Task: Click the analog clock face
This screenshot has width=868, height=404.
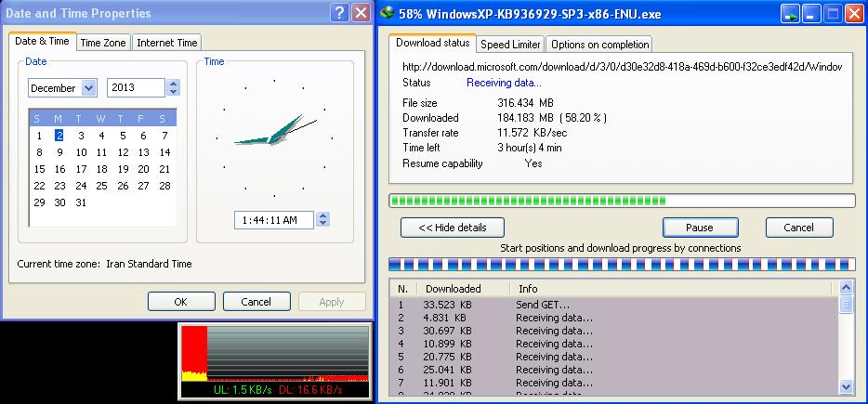Action: pos(274,138)
